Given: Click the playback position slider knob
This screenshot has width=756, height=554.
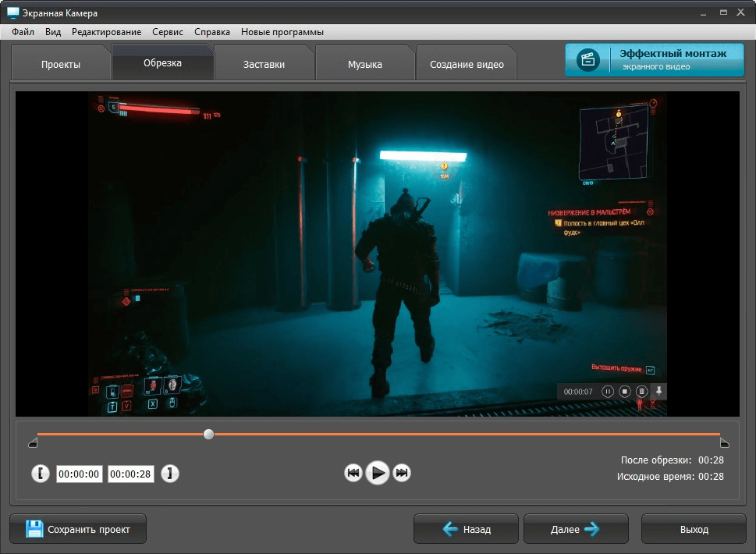Looking at the screenshot, I should [x=209, y=434].
